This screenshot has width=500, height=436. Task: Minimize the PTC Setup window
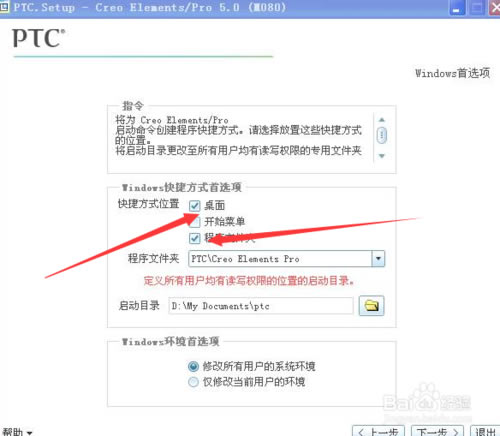point(457,8)
